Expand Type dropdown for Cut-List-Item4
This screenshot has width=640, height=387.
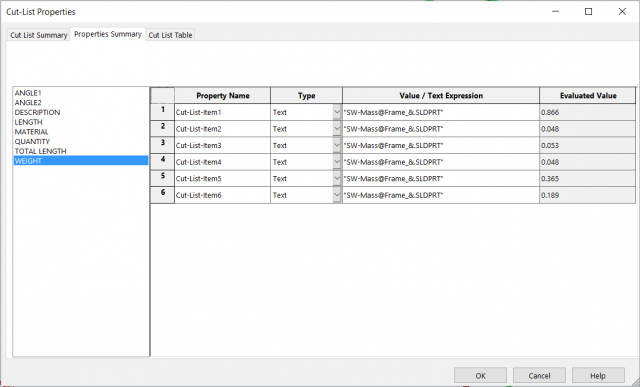337,162
